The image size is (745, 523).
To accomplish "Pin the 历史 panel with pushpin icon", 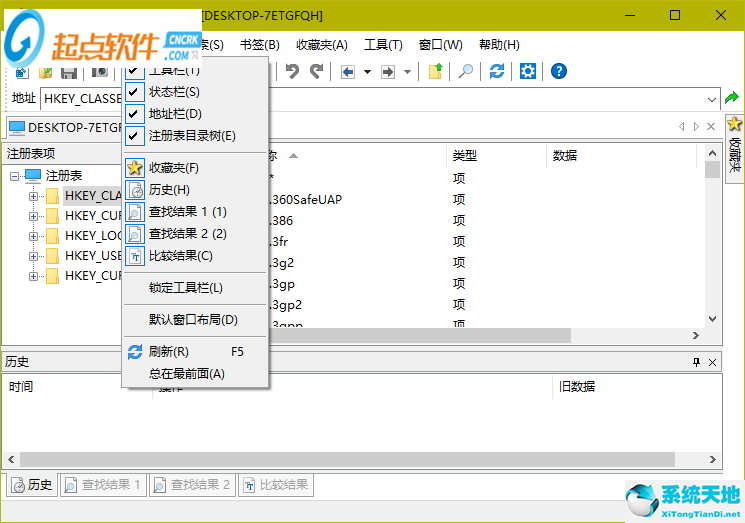I will point(696,362).
